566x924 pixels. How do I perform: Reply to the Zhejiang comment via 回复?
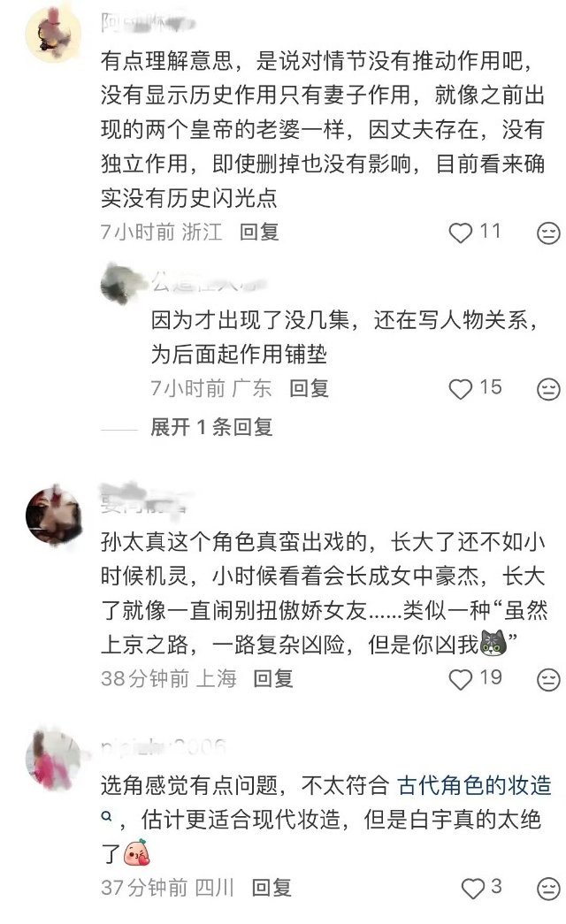[259, 233]
